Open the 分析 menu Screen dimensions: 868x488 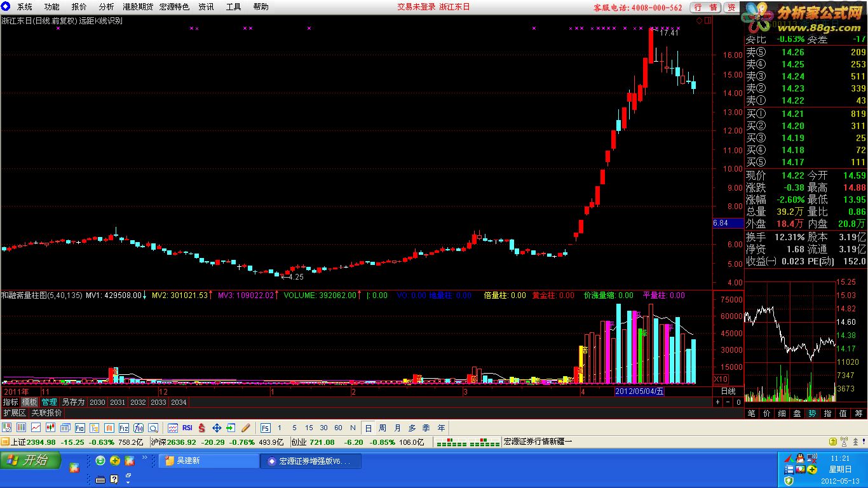106,7
